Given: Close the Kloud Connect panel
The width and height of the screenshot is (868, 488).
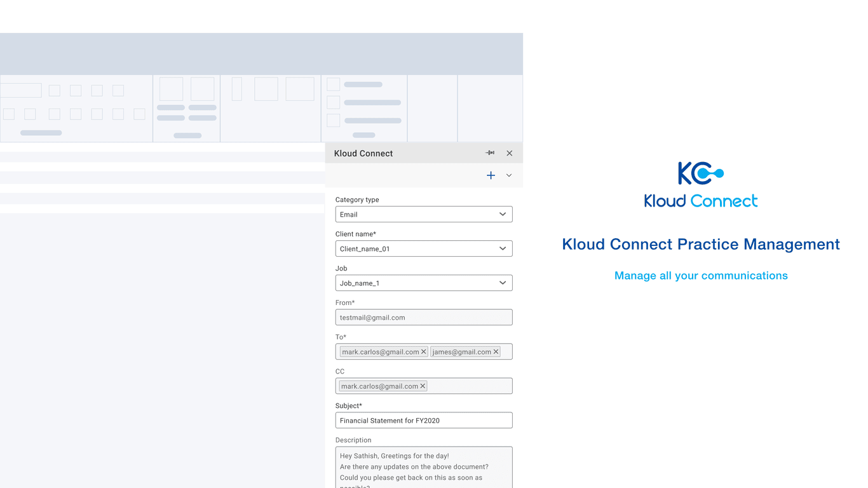Looking at the screenshot, I should click(509, 153).
